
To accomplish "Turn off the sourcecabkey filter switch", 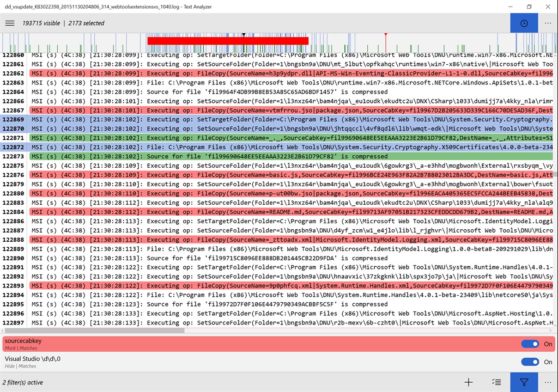I will pyautogui.click(x=530, y=344).
